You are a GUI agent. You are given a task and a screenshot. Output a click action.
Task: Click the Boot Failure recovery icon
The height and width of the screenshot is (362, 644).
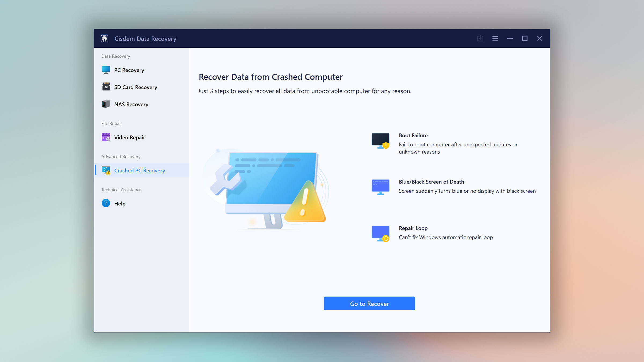[x=380, y=141]
